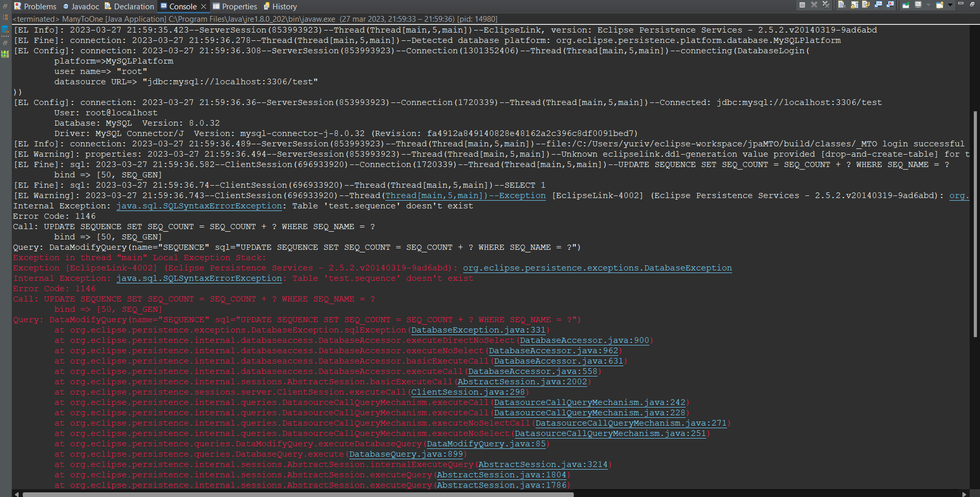Open org.eclipse.persistence.exceptions.DatabaseException link
Image resolution: width=980 pixels, height=497 pixels.
point(597,268)
